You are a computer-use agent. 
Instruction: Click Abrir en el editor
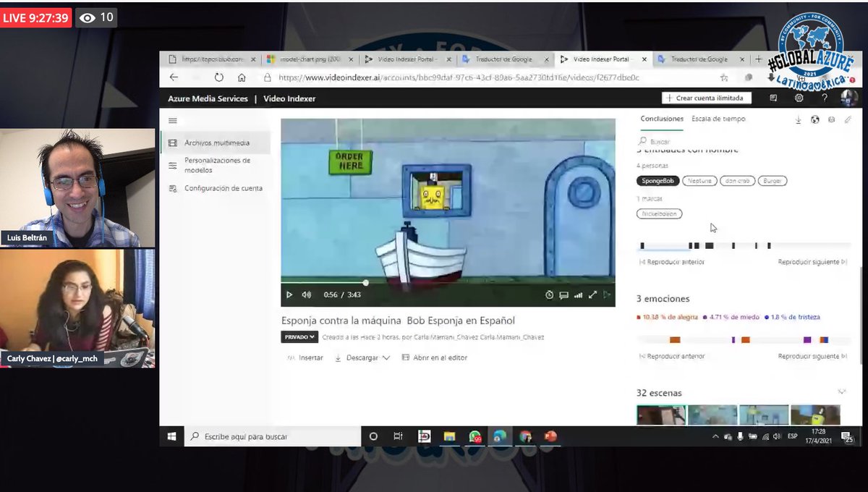click(x=435, y=357)
